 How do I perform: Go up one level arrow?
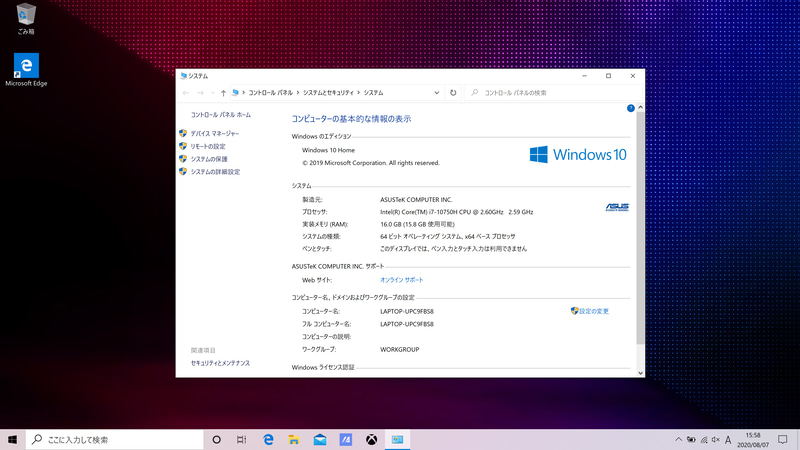(x=223, y=93)
